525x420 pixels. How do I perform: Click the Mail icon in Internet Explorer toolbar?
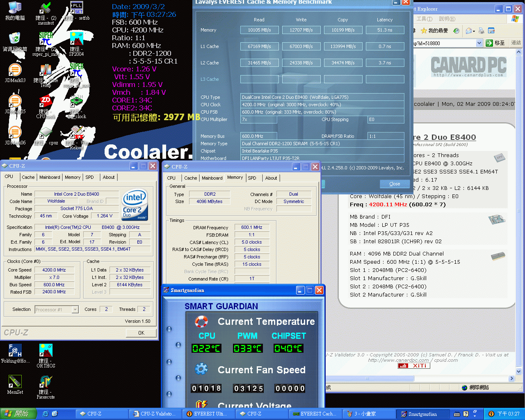pyautogui.click(x=469, y=31)
